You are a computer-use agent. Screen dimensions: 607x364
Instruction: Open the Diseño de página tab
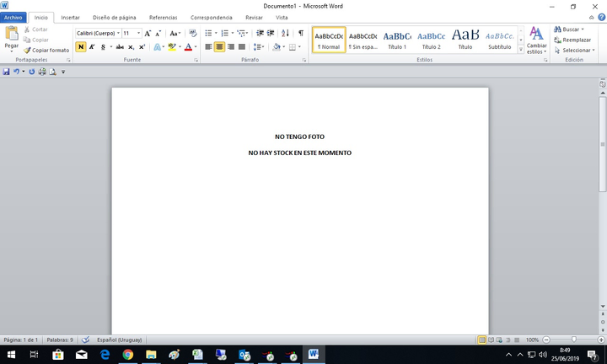tap(115, 17)
